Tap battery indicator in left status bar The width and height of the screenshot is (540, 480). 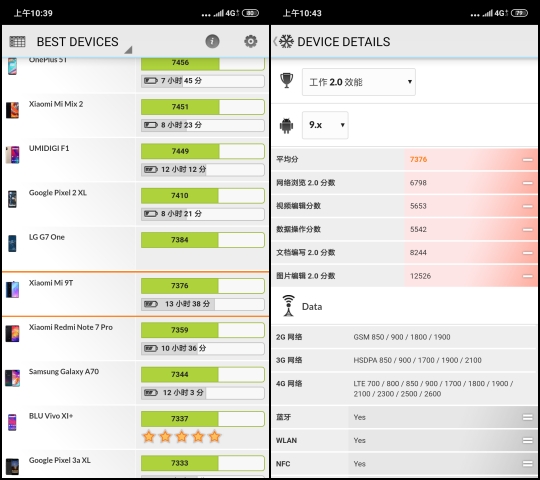click(250, 13)
